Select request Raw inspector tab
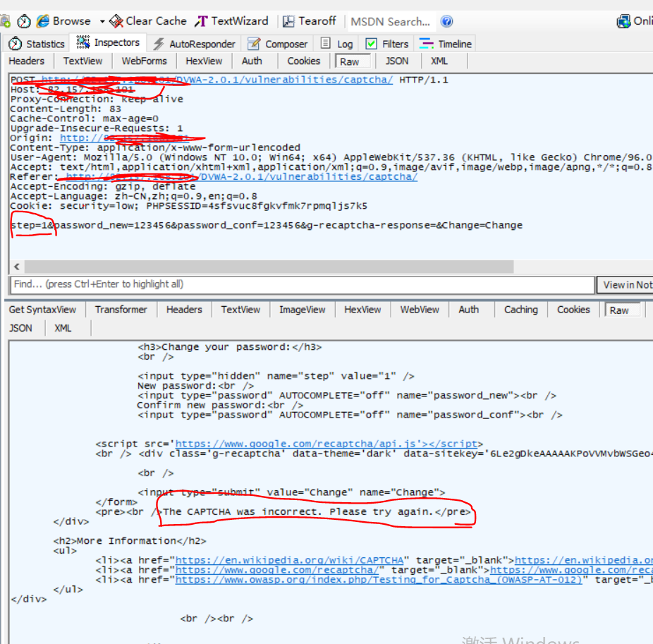 353,61
